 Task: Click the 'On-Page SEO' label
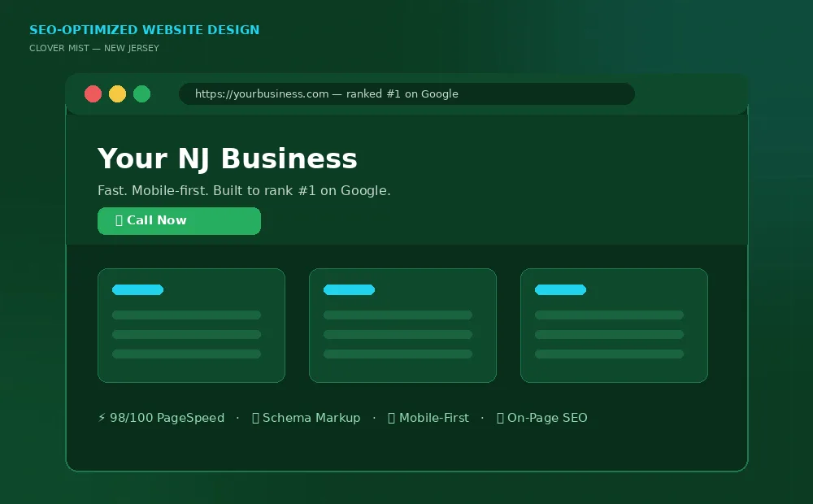tap(547, 418)
